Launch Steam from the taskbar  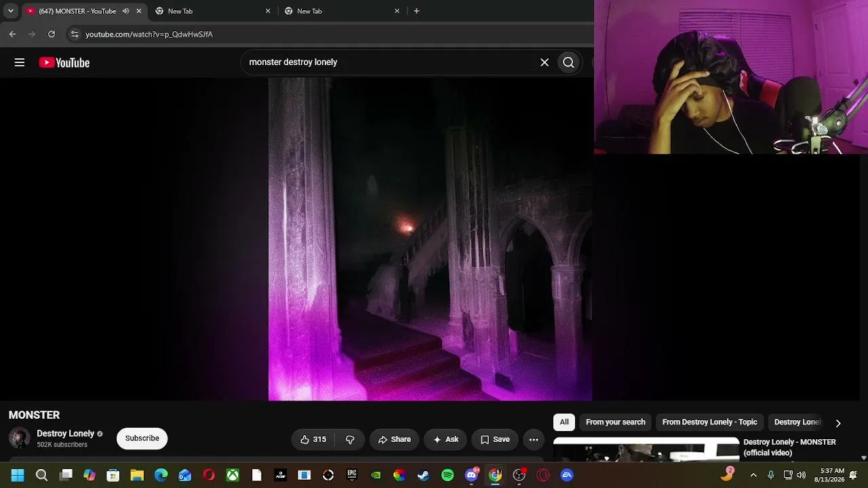423,475
